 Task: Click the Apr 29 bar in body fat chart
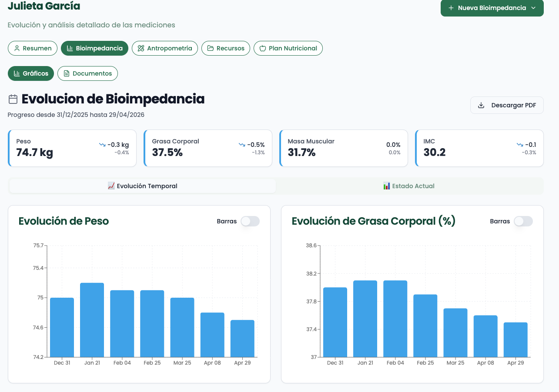tap(515, 340)
